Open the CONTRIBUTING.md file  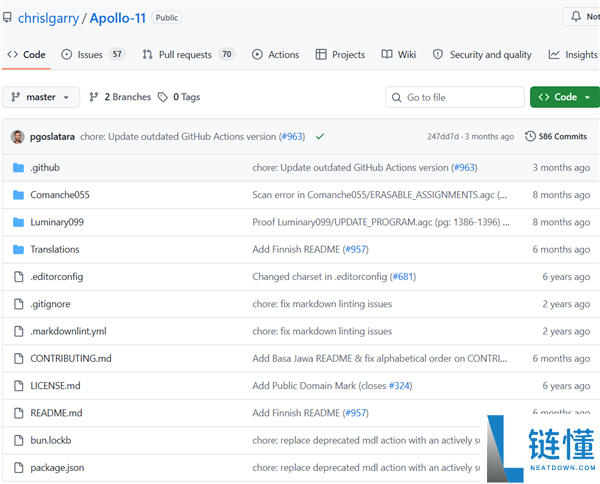pyautogui.click(x=71, y=359)
